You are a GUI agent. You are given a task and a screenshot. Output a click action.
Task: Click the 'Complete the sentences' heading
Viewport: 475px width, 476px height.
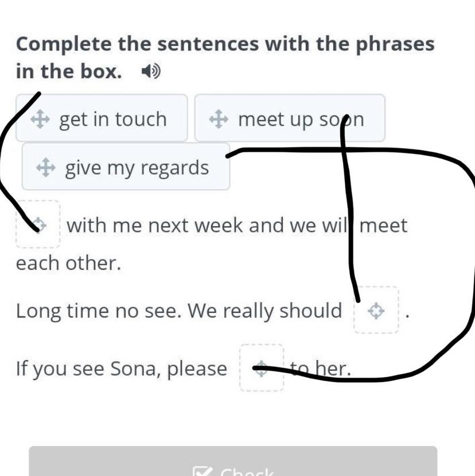pos(225,44)
